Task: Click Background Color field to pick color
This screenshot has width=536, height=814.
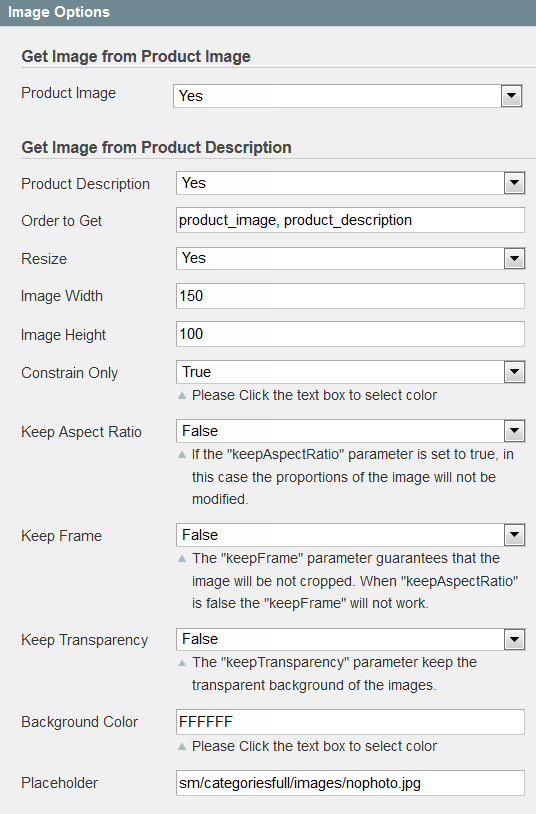Action: click(351, 722)
